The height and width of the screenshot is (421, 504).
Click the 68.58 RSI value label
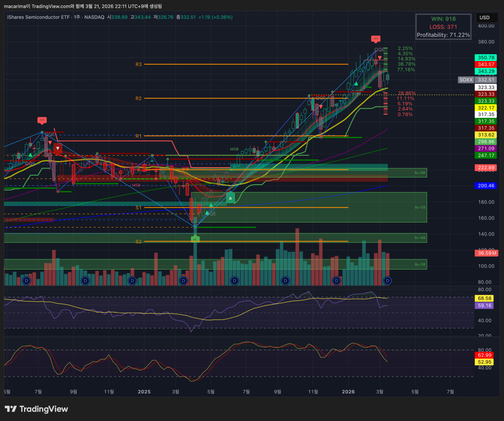tap(485, 298)
